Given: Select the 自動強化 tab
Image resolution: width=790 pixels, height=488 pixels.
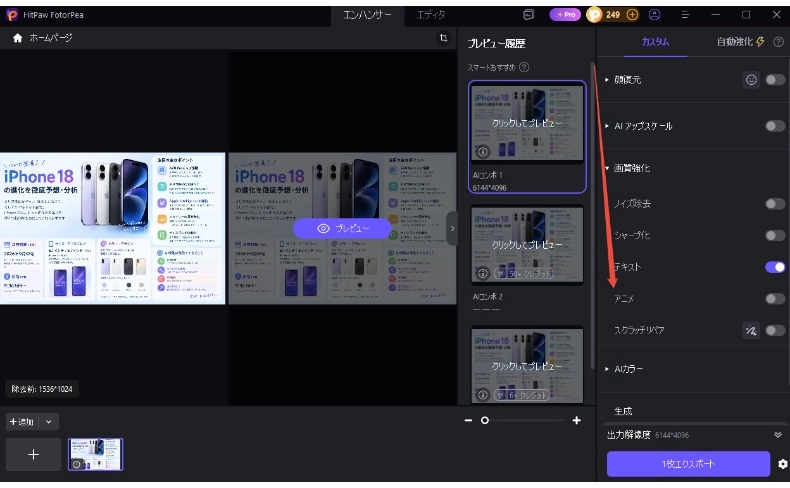Looking at the screenshot, I should click(x=735, y=42).
